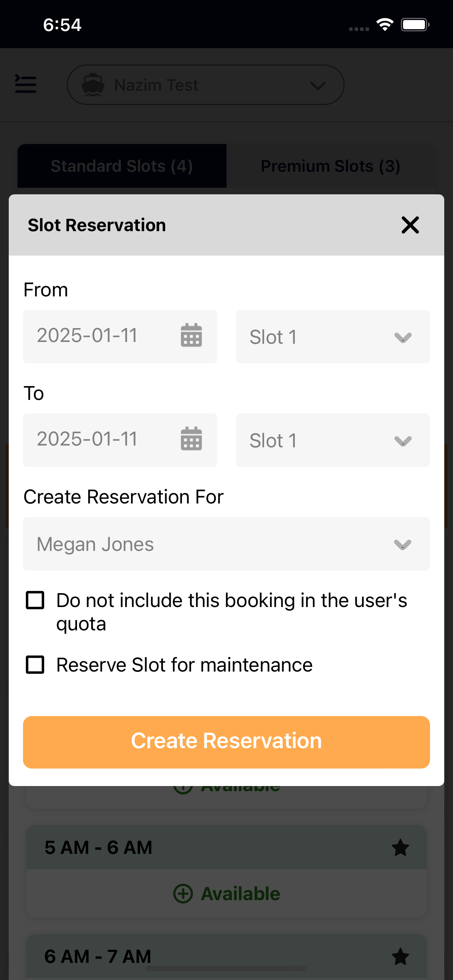Close the Slot Reservation dialog
Viewport: 453px width, 980px height.
click(410, 225)
